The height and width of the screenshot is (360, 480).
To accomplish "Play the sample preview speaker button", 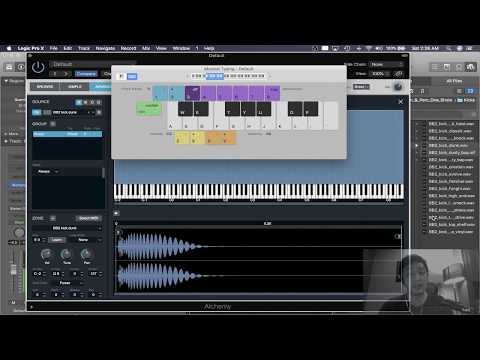I will tap(116, 213).
